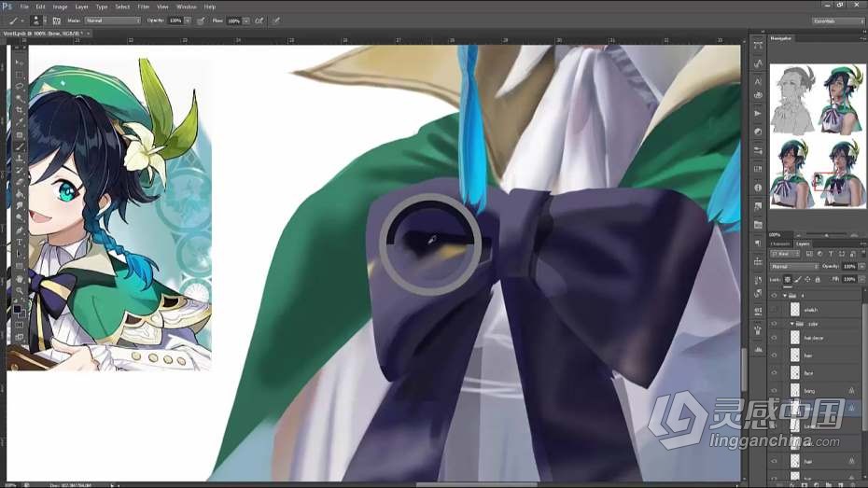Open the layer filter Kind dropdown
This screenshot has width=868, height=488.
click(786, 254)
